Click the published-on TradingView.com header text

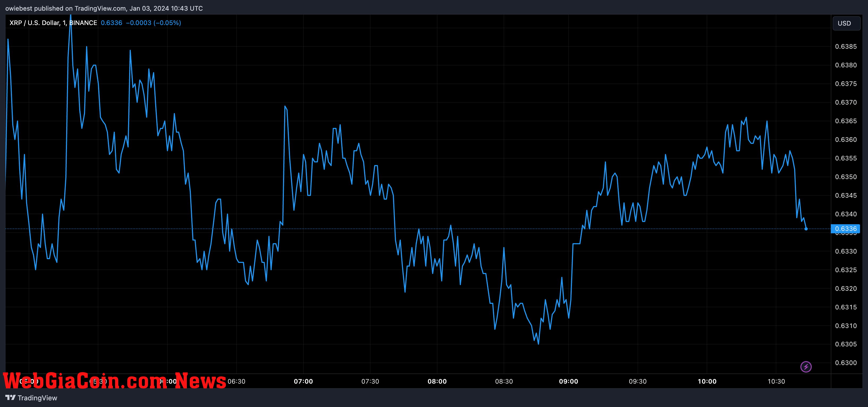coord(104,9)
